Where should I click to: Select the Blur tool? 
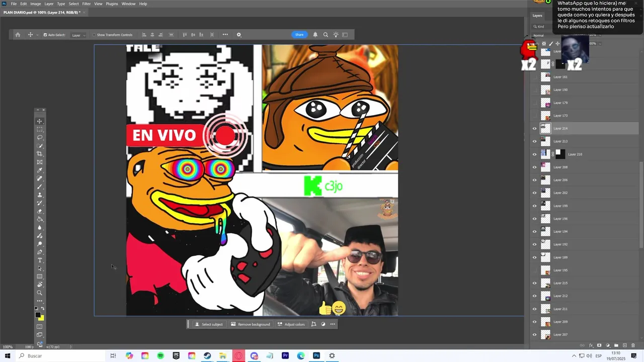[x=39, y=227]
